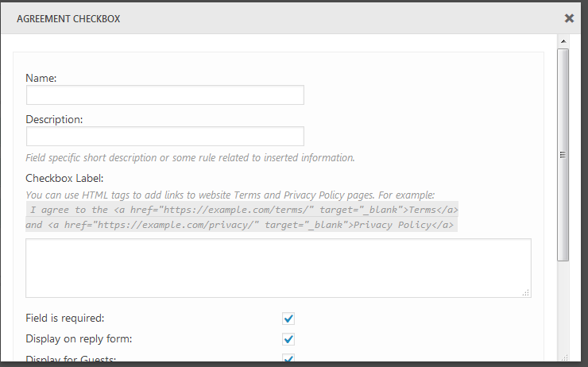Close the Agreement Checkbox dialog
This screenshot has height=367, width=588.
click(x=569, y=17)
